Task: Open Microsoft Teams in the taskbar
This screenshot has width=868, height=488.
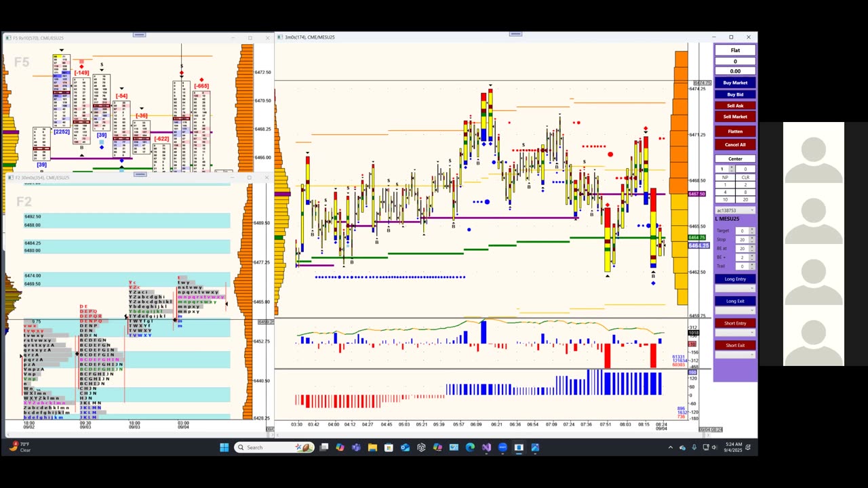Action: tap(356, 447)
